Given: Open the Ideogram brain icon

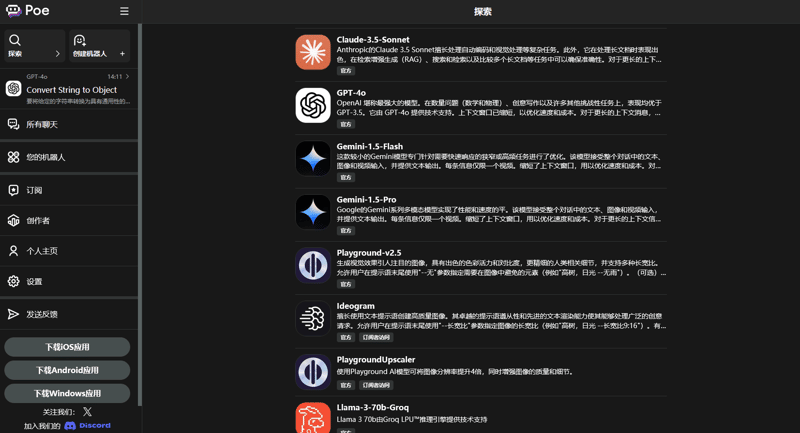Looking at the screenshot, I should click(x=313, y=318).
